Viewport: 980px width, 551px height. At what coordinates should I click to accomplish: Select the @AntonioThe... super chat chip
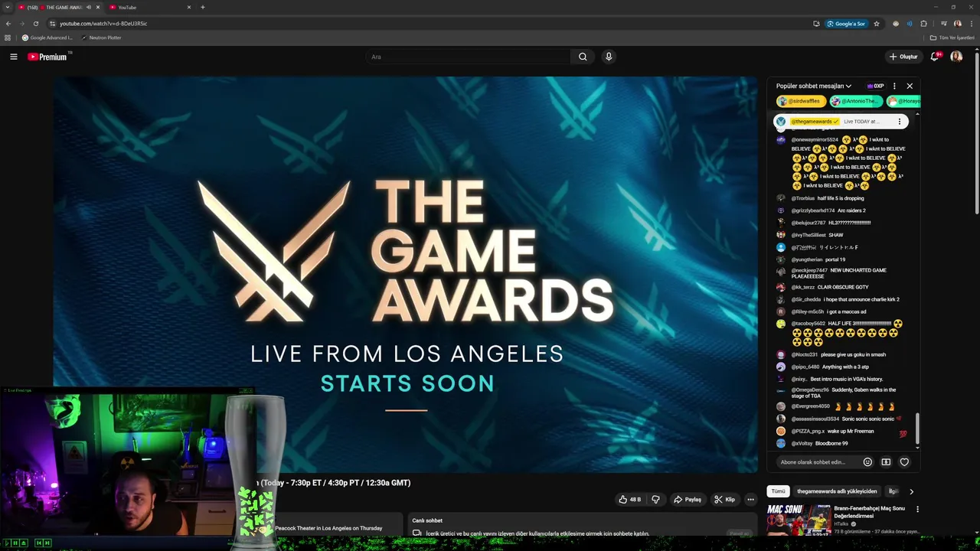[x=856, y=101]
